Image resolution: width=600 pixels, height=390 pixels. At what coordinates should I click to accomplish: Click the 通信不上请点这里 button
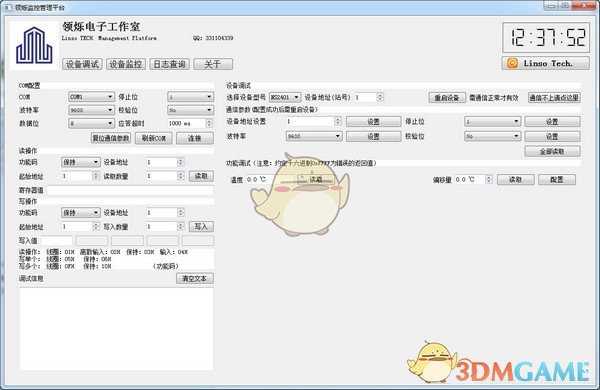[x=554, y=98]
